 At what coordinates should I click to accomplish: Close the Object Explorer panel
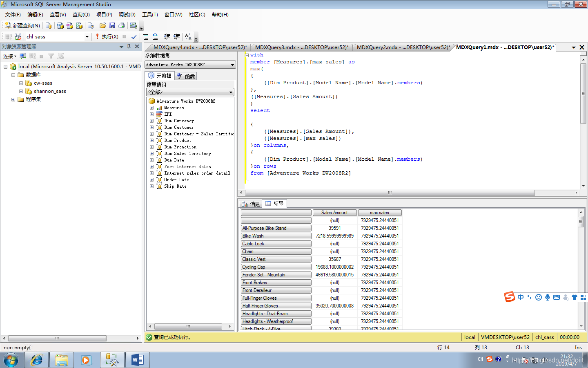point(137,47)
